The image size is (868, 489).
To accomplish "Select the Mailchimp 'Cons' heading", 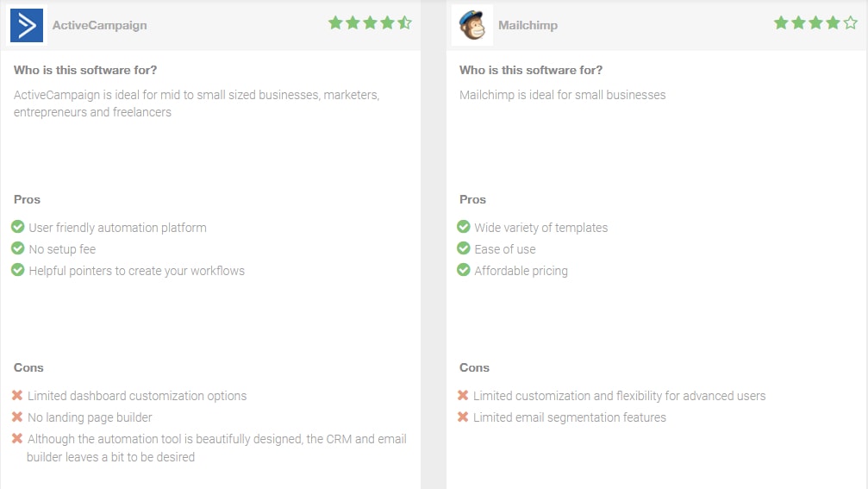I will 474,367.
